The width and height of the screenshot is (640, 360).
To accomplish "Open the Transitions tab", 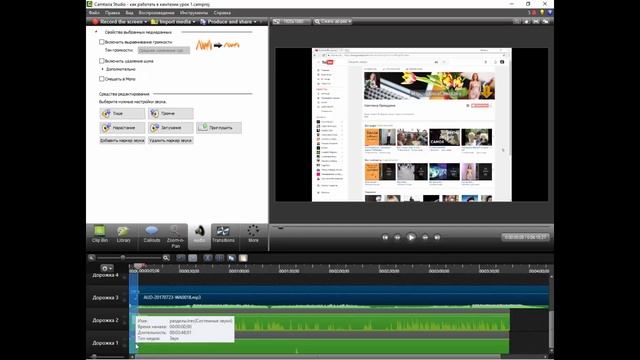I will point(223,234).
